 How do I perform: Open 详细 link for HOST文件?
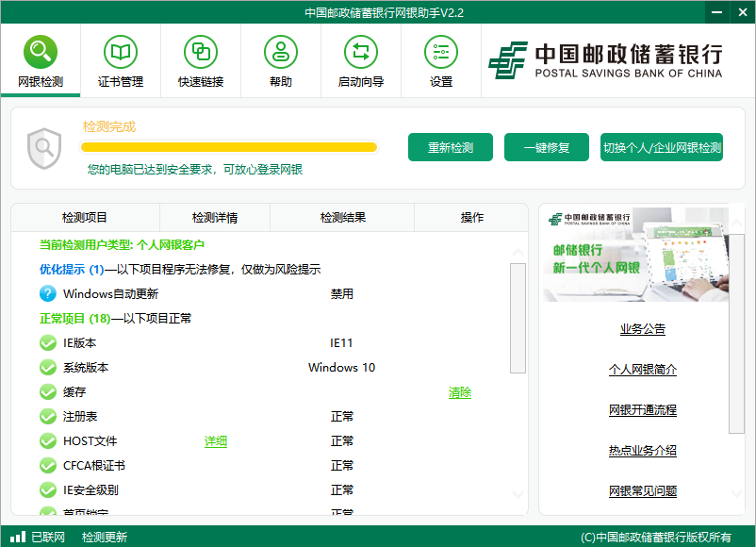click(x=216, y=441)
